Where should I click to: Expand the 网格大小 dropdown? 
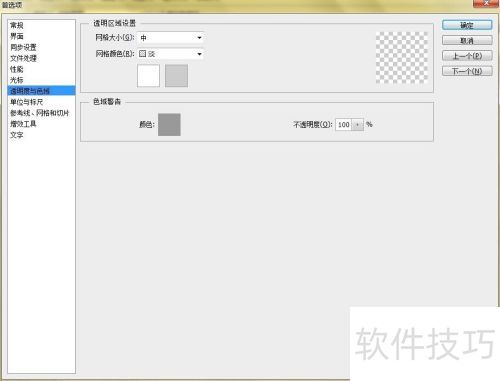(170, 38)
